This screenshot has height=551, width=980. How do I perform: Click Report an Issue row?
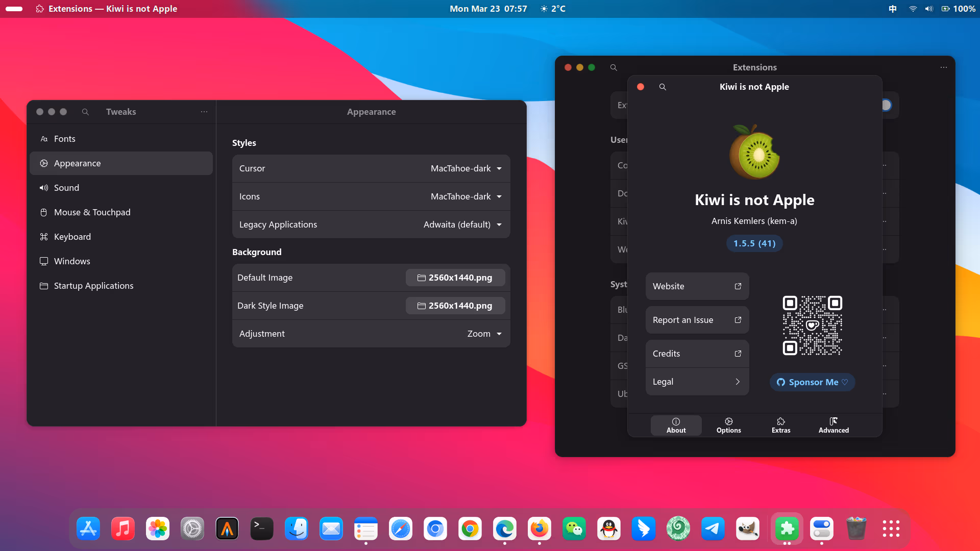(x=697, y=320)
